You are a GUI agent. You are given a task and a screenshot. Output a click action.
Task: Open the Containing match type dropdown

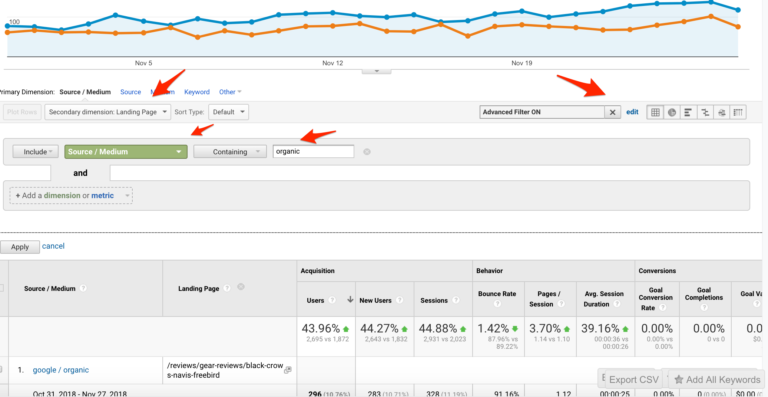coord(230,152)
